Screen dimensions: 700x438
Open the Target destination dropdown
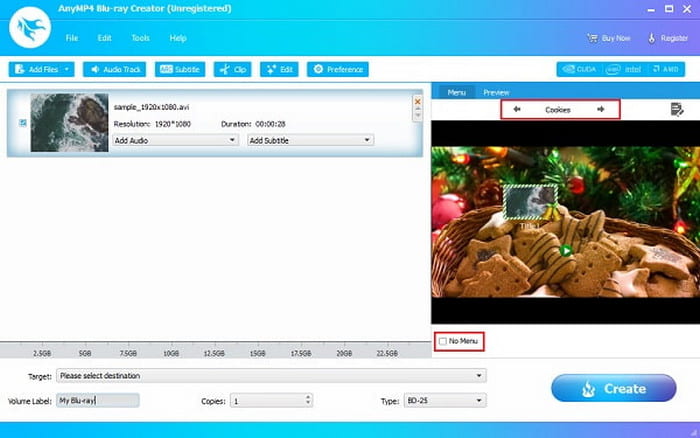271,376
